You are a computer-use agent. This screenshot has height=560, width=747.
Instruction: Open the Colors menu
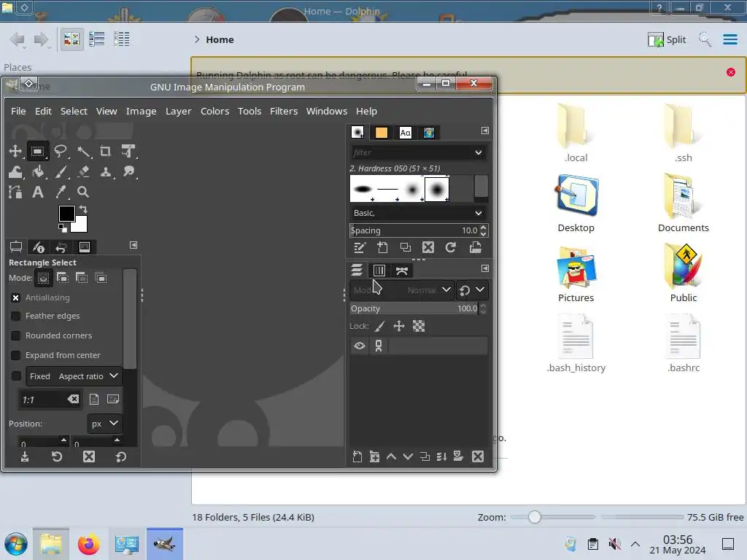215,111
